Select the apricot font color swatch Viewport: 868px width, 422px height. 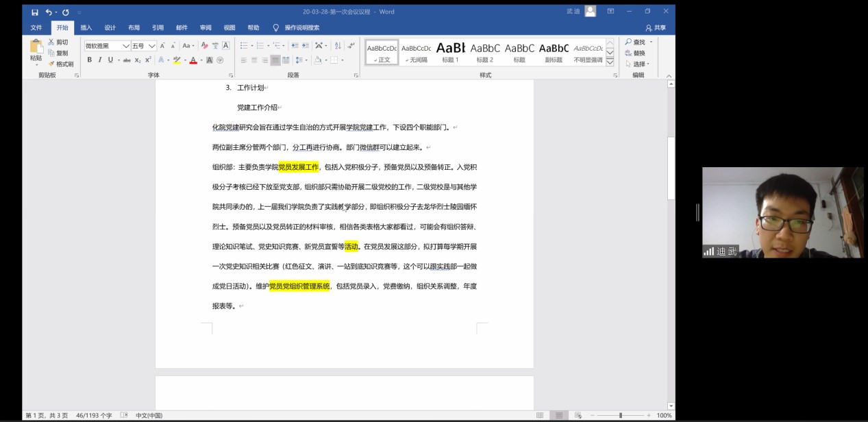coord(192,60)
